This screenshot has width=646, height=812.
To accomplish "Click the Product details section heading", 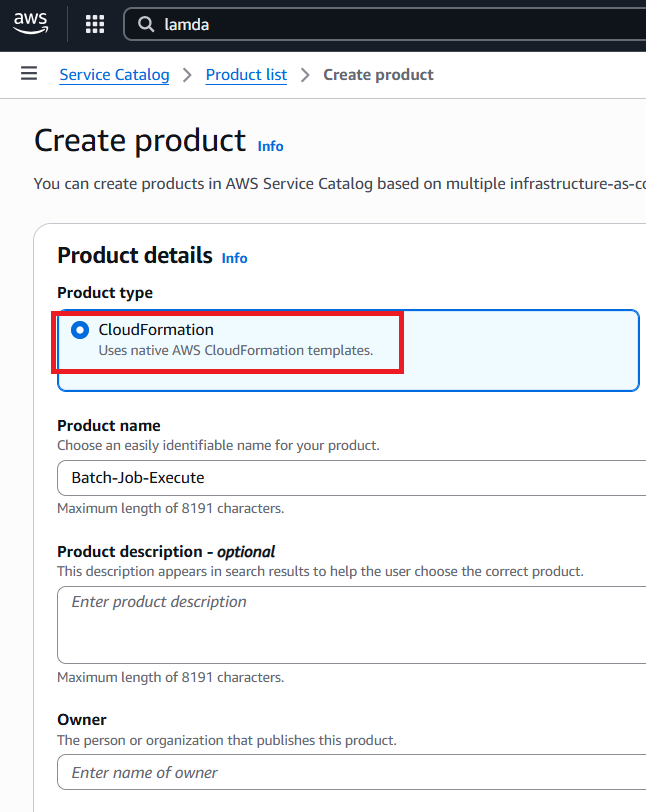I will pos(135,256).
